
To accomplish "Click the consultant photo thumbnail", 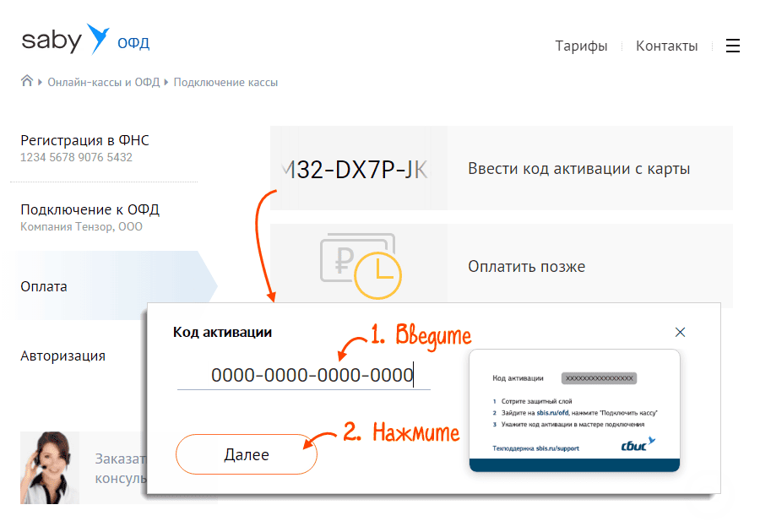I will 50,468.
